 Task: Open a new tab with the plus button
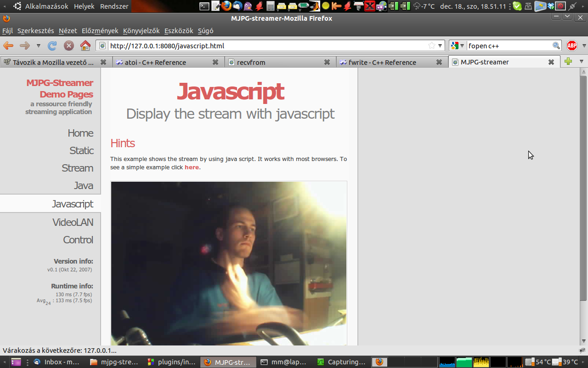[x=568, y=62]
